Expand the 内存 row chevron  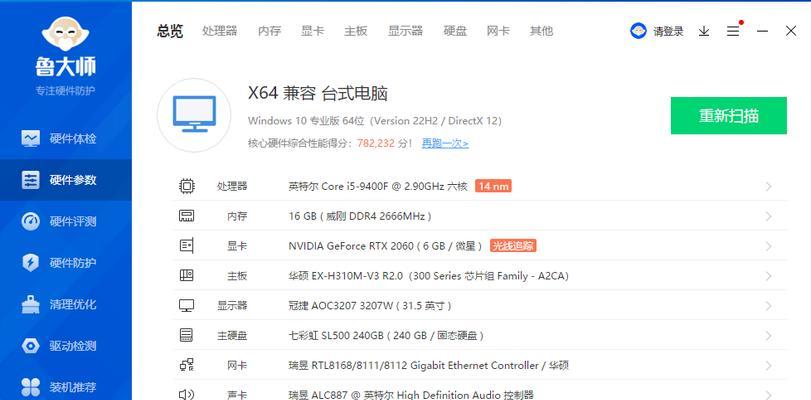click(769, 216)
